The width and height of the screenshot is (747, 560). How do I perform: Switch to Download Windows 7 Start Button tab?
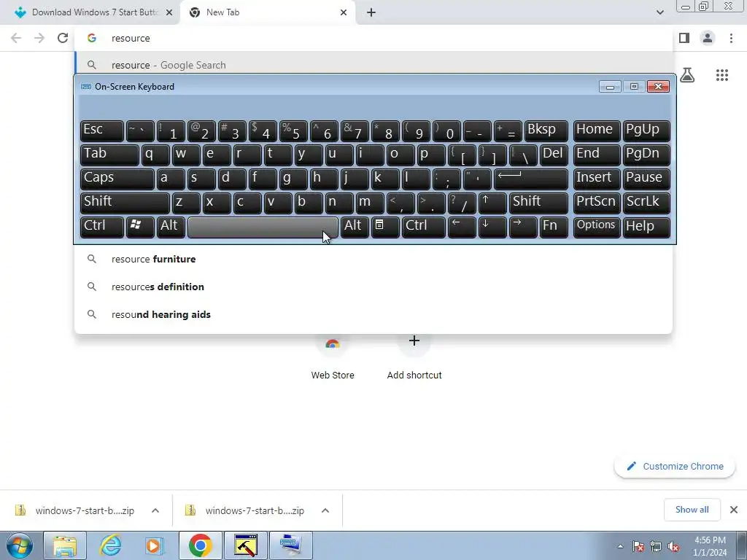click(x=90, y=12)
